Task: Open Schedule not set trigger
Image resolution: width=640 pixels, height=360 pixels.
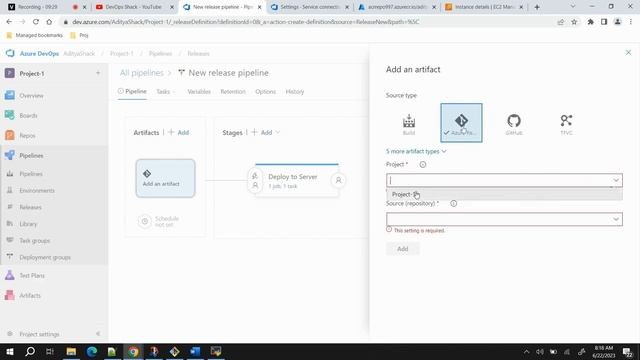Action: (x=159, y=221)
